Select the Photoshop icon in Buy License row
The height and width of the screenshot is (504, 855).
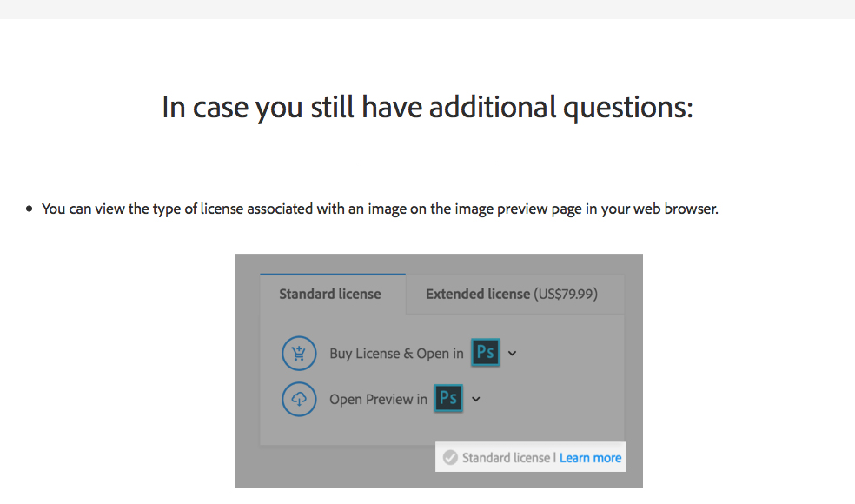pos(486,352)
